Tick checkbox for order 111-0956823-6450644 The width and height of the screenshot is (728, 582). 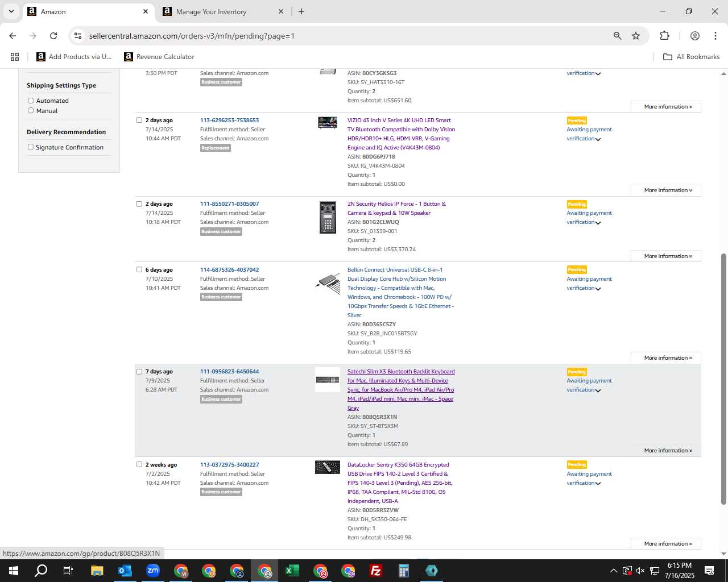pyautogui.click(x=139, y=371)
